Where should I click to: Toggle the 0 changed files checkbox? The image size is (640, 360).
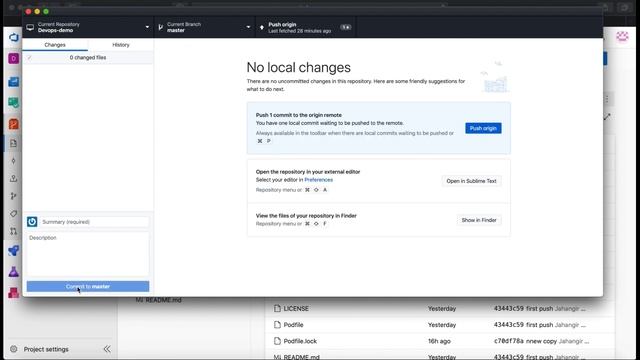(x=29, y=58)
